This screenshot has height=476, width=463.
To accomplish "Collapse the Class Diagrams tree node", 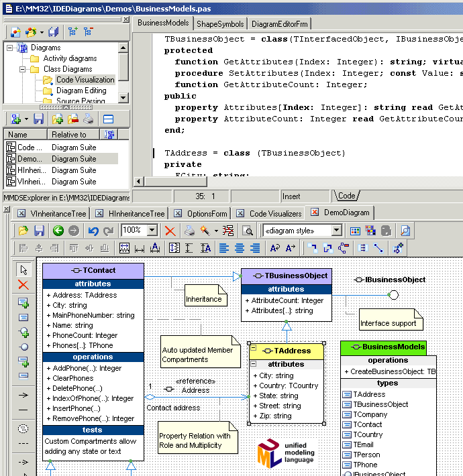I will 22,69.
